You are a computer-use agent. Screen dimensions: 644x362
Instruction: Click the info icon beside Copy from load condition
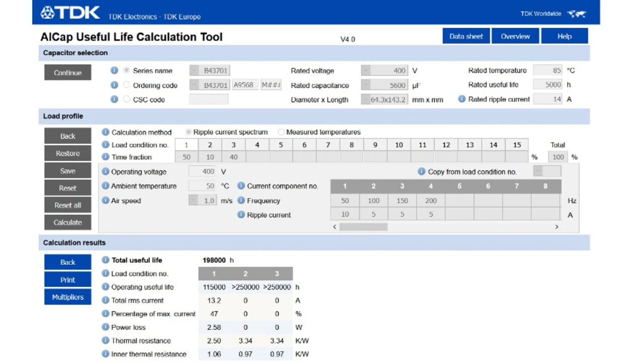tap(422, 172)
